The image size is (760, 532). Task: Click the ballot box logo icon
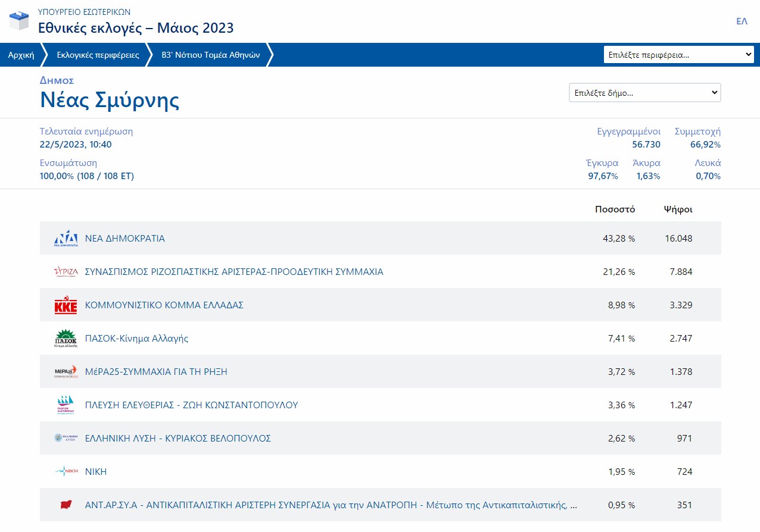(x=19, y=21)
